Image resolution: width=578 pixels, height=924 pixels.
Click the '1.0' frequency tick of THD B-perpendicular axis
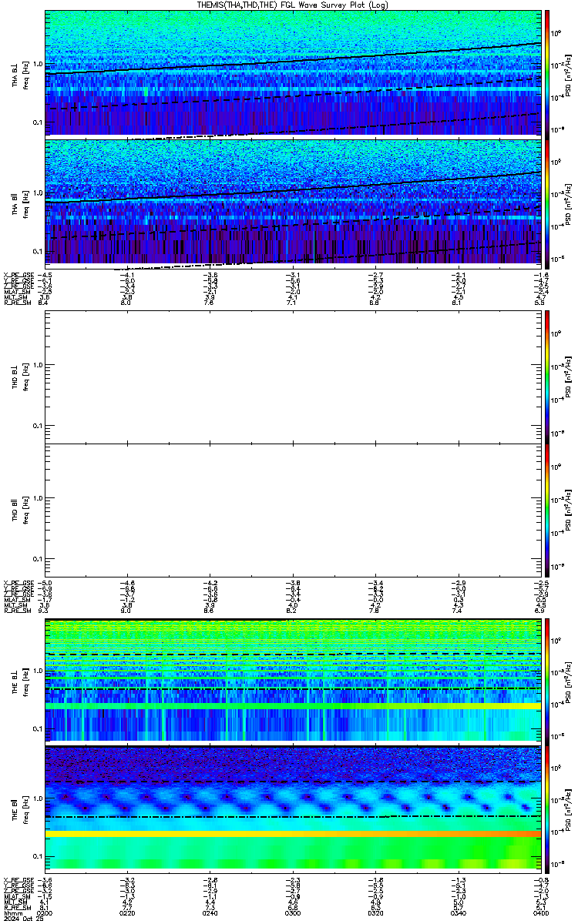(38, 366)
